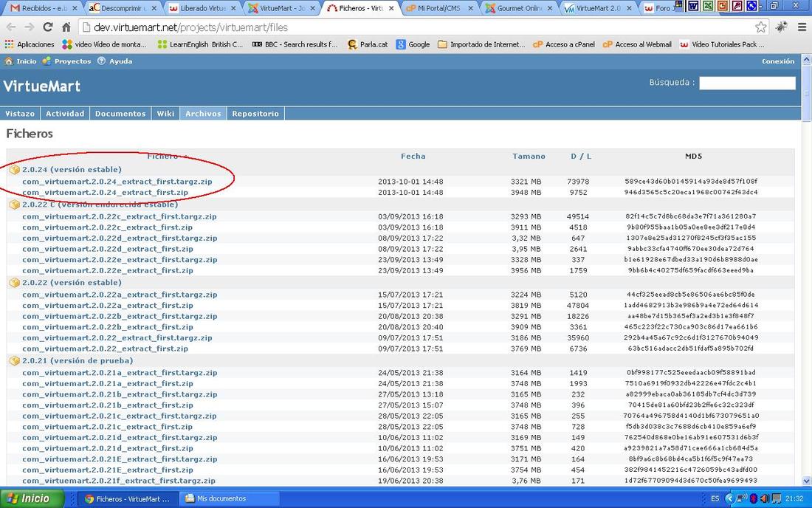Screen dimensions: 812x508
Task: Download com_virtuemart.2.0.21E_extract_first.zip
Action: tap(108, 470)
